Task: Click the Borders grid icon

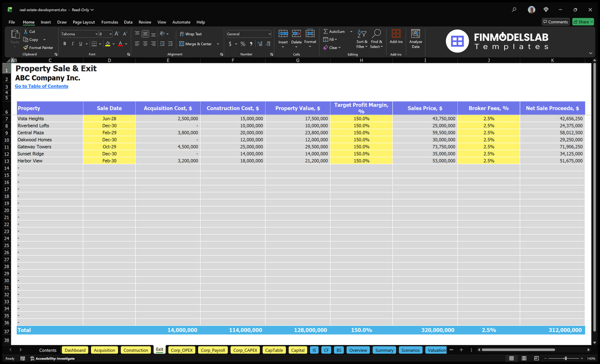Action: (x=93, y=44)
